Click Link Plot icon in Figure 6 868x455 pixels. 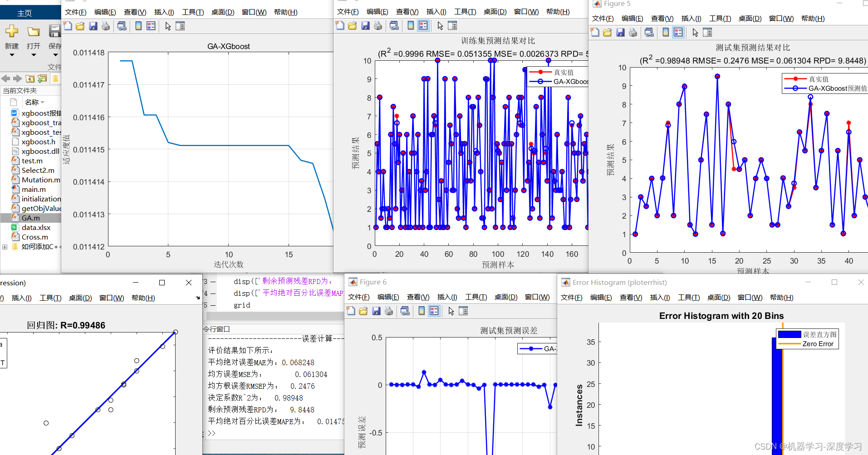tap(405, 311)
